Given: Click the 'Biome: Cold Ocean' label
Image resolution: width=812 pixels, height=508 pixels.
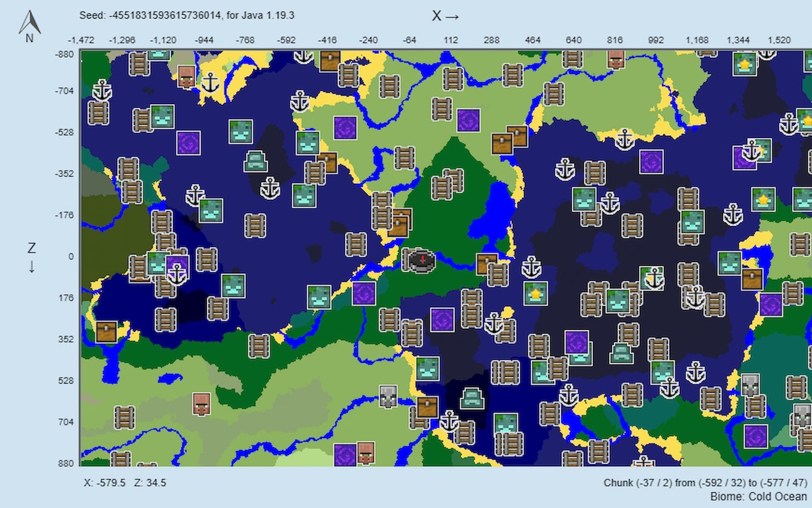Looking at the screenshot, I should [759, 496].
